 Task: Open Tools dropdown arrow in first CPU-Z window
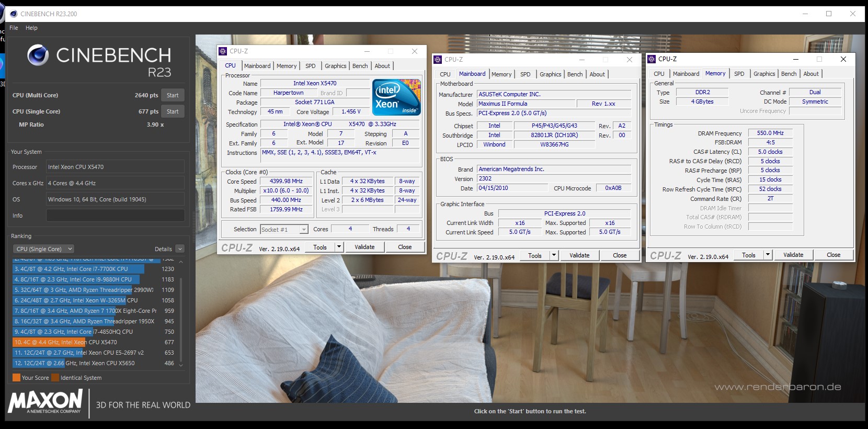coord(339,247)
